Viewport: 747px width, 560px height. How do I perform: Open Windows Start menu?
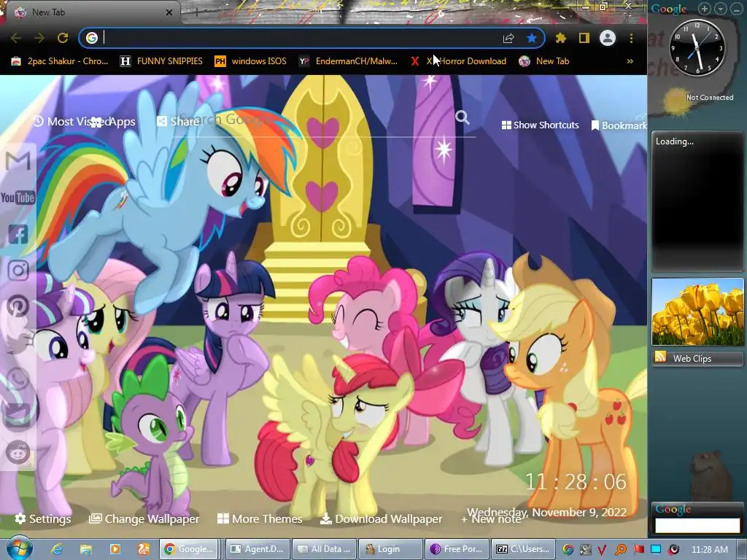(19, 548)
